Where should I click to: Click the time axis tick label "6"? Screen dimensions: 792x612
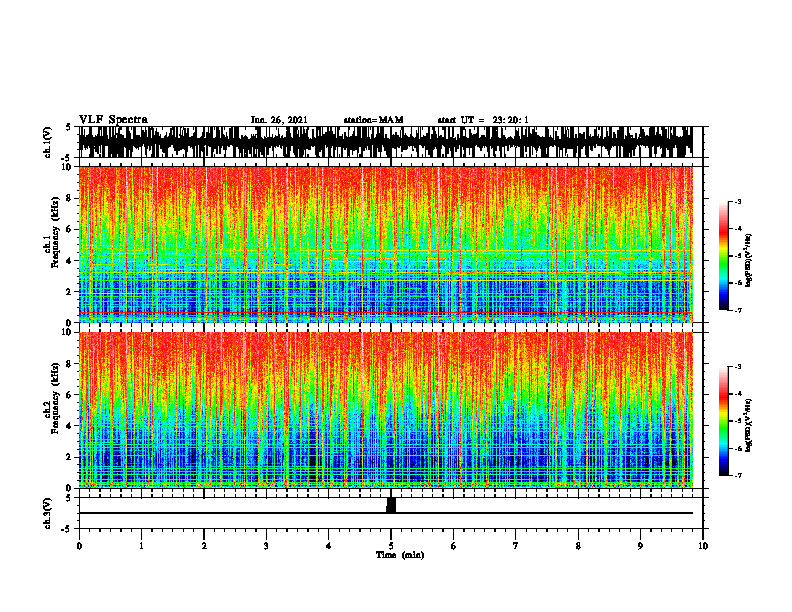(x=454, y=546)
